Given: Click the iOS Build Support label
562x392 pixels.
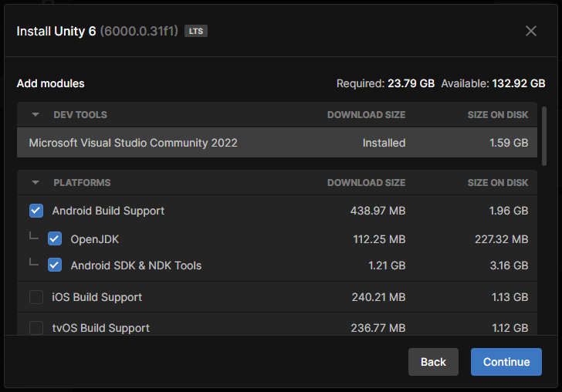Looking at the screenshot, I should [x=97, y=297].
